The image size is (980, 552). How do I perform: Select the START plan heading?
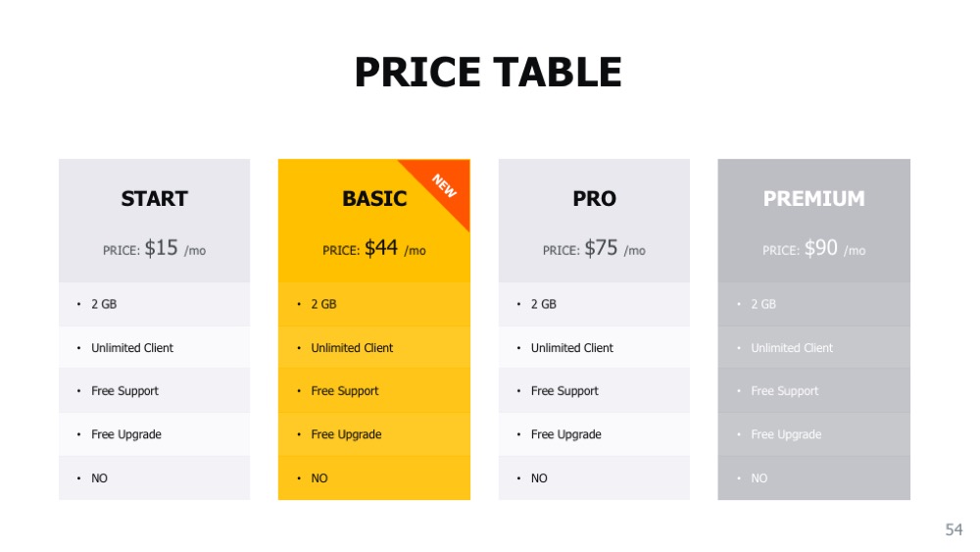154,199
